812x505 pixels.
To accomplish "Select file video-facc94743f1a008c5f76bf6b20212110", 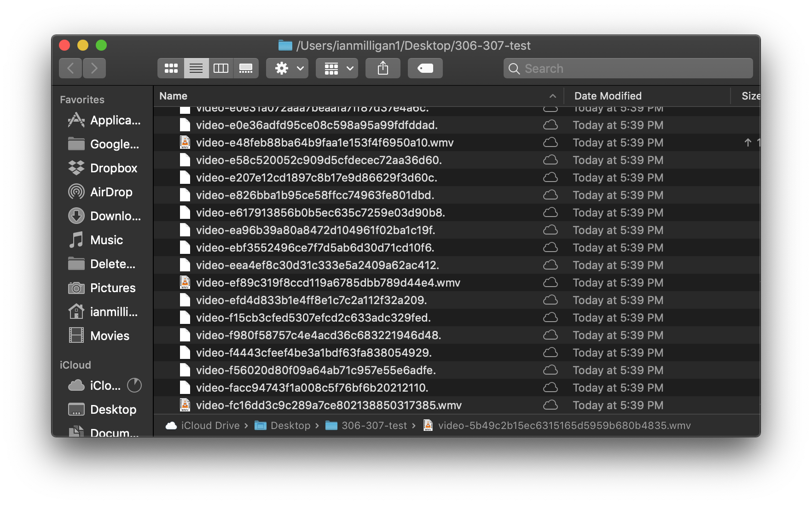I will tap(457, 388).
